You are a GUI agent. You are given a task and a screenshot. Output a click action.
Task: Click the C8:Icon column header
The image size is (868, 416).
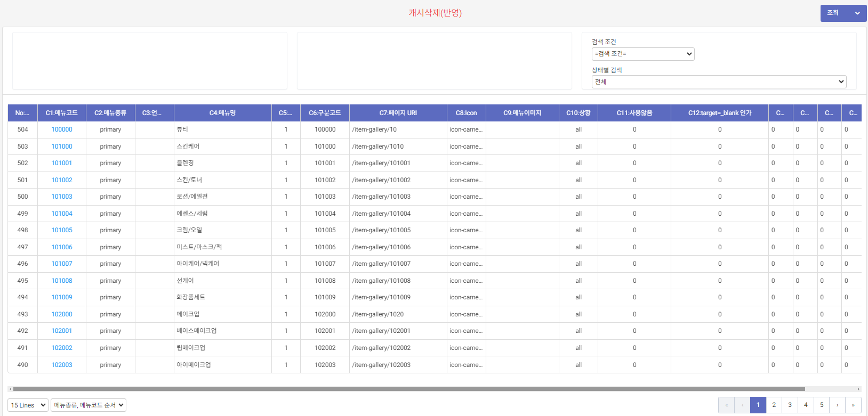point(467,113)
